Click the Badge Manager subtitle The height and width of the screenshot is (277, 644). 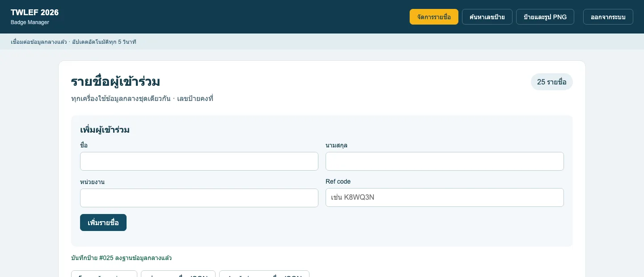tap(30, 22)
